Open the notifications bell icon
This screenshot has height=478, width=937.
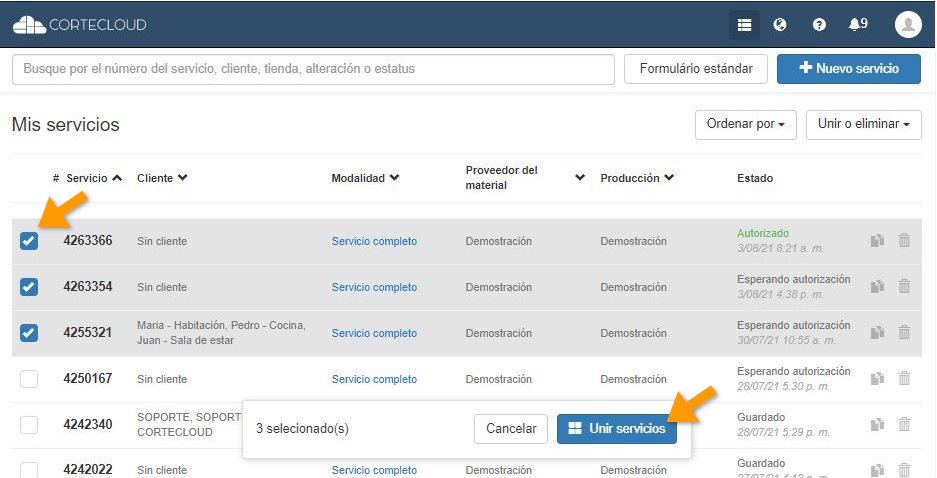pos(857,25)
